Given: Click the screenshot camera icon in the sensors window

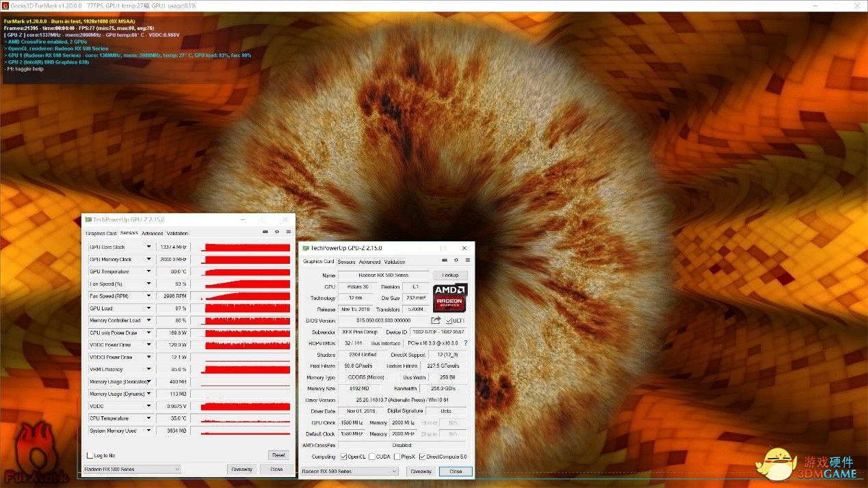Looking at the screenshot, I should pos(265,232).
